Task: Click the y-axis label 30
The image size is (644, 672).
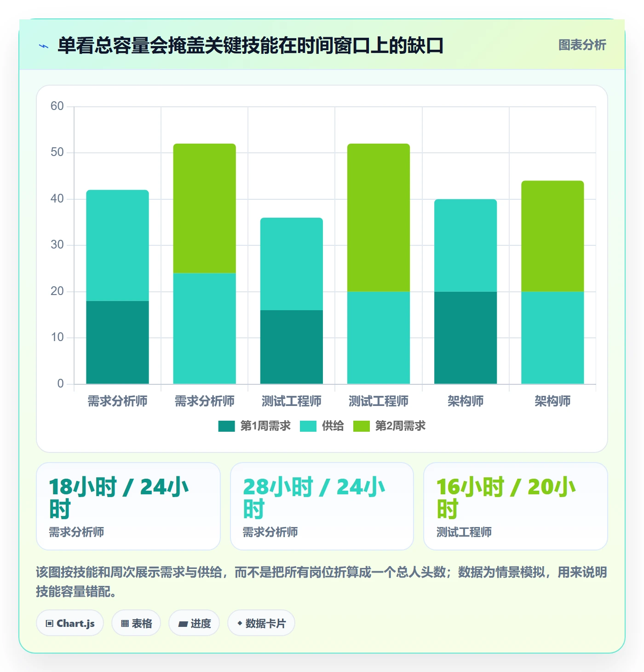Action: [x=57, y=245]
